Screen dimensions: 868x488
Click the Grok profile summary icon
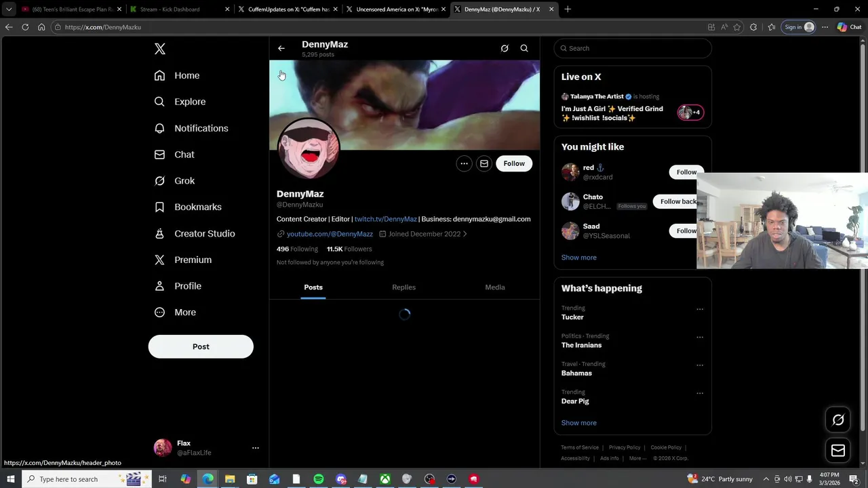[505, 48]
